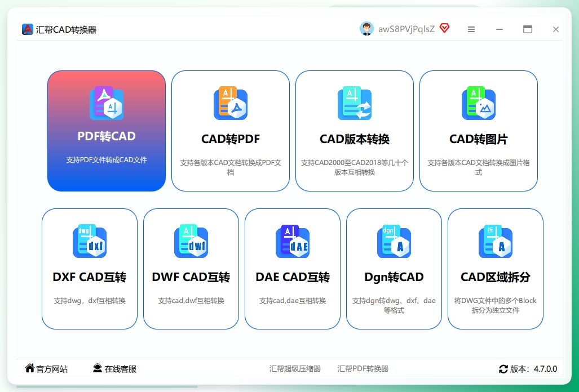The image size is (579, 392).
Task: Click description 支持各版本CAD文档转换成图片格式
Action: tap(479, 167)
